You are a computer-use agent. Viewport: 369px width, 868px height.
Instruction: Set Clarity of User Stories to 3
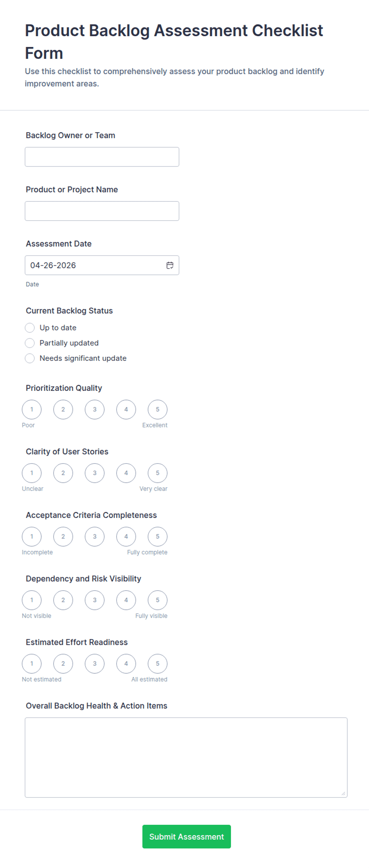coord(94,473)
